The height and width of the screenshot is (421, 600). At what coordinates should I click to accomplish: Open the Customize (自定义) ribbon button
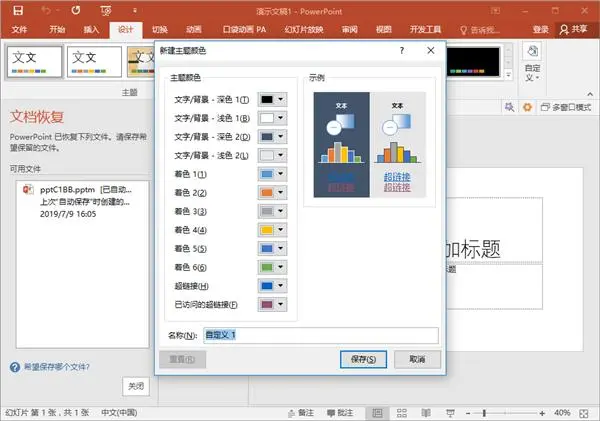click(532, 63)
